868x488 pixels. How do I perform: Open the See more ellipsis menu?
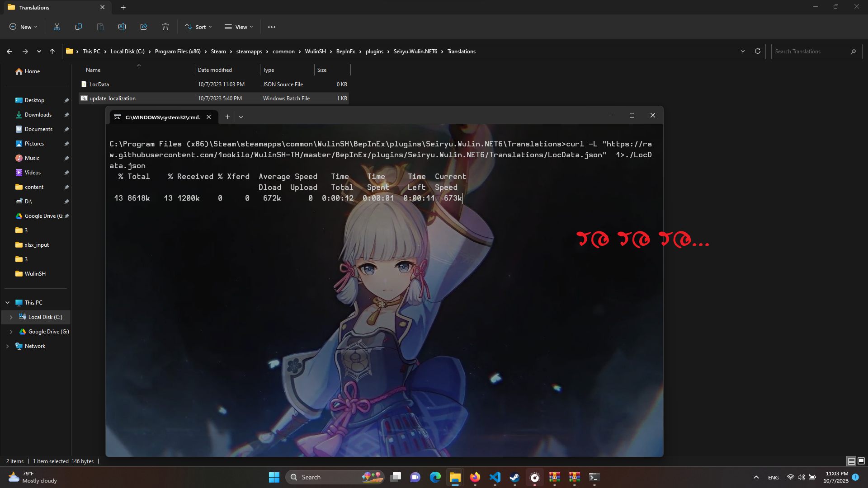pos(272,27)
